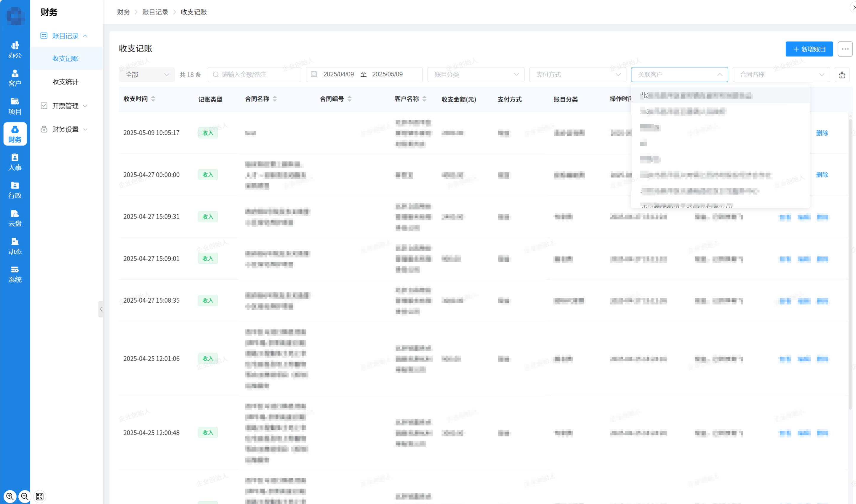The width and height of the screenshot is (856, 504).
Task: Click the date 2025-04-27 15:09:01
Action: [151, 259]
